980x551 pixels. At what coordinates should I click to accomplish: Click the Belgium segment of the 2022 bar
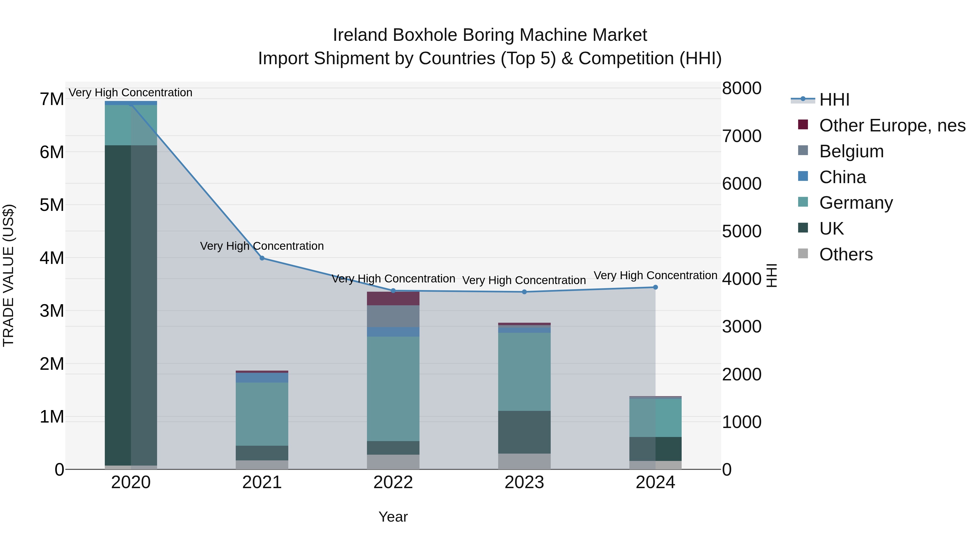(393, 316)
